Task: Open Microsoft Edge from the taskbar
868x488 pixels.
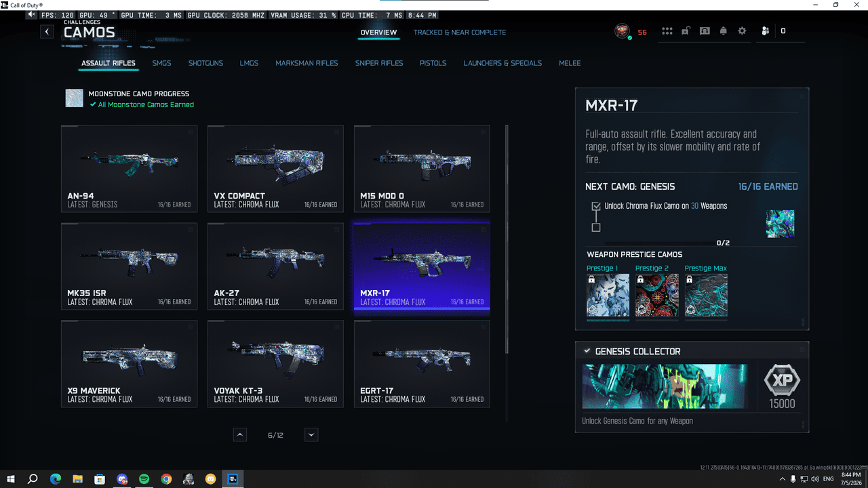Action: click(56, 479)
